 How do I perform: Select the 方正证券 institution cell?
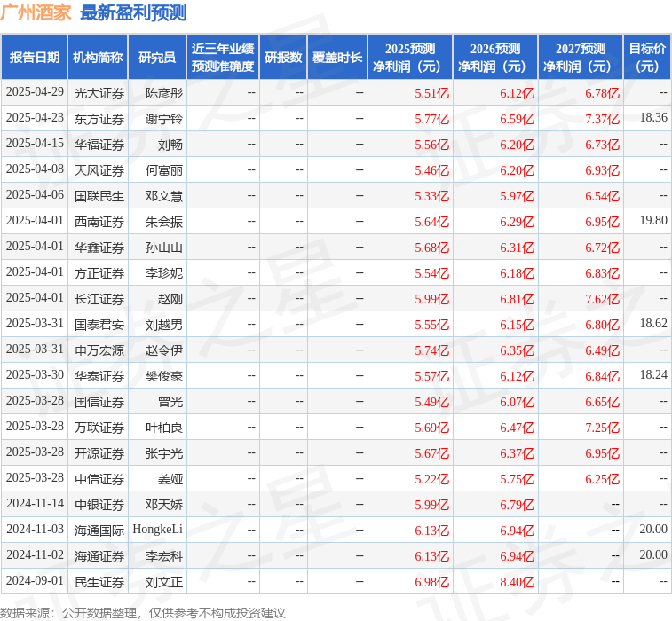coord(99,273)
